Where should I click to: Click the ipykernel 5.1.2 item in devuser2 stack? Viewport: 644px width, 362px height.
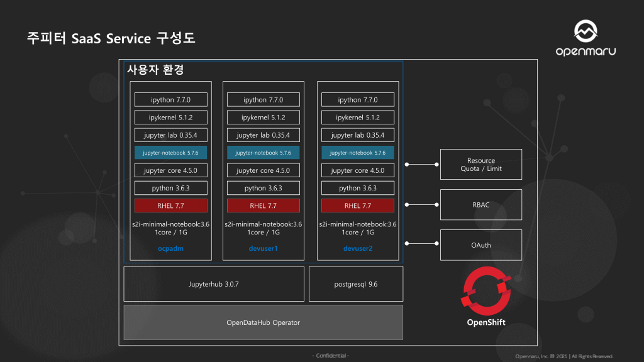click(357, 117)
